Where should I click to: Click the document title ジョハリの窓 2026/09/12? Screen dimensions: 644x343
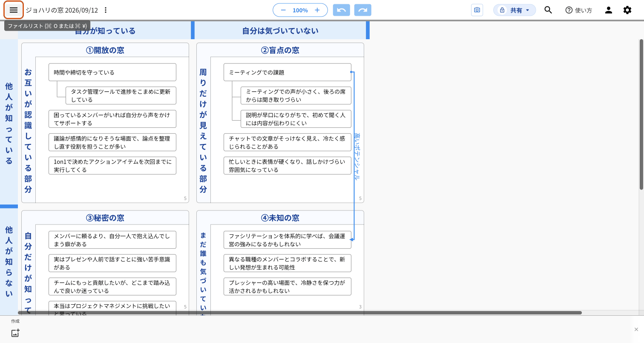62,10
